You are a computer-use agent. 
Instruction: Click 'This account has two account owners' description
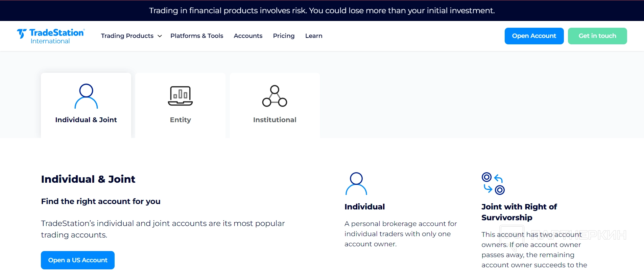[x=534, y=250]
